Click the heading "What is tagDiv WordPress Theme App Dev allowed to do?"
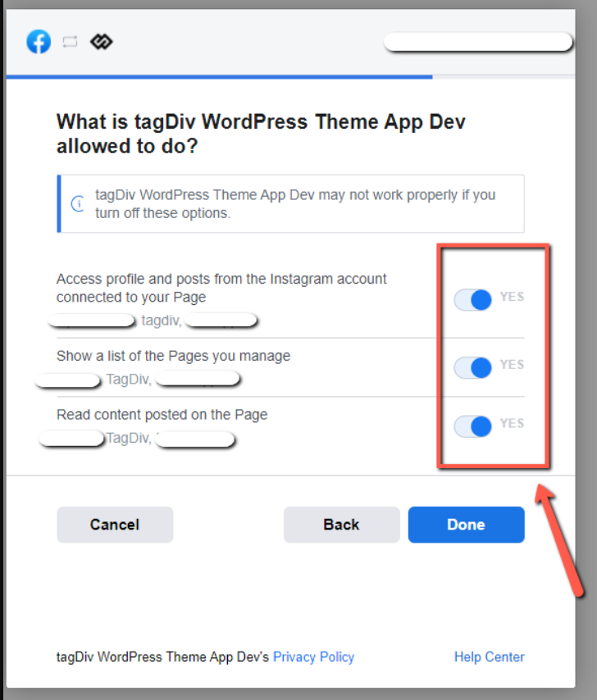597x700 pixels. click(261, 134)
